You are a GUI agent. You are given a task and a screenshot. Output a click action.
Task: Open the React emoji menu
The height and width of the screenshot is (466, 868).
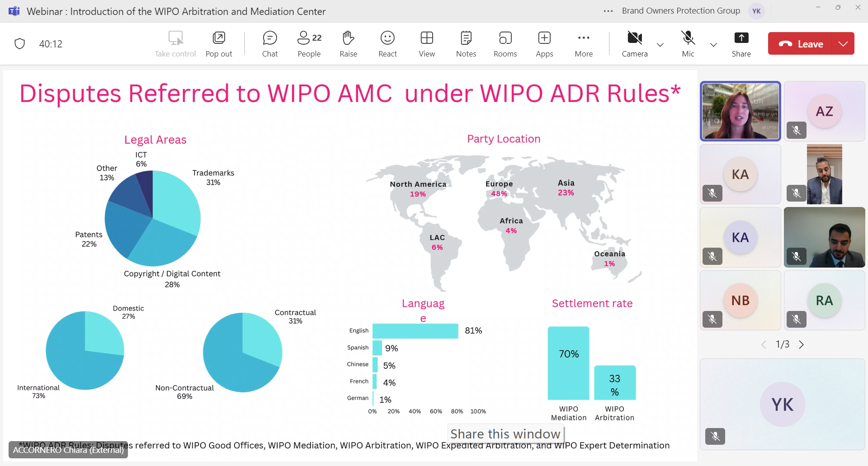(387, 44)
